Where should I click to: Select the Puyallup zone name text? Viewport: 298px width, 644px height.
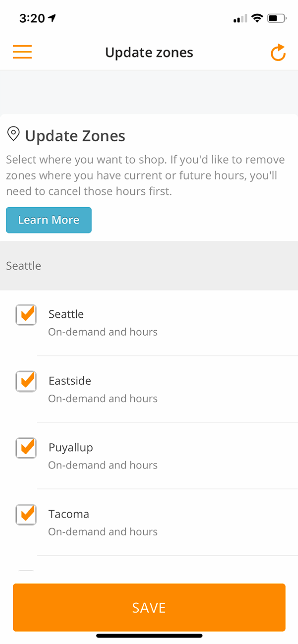click(71, 447)
